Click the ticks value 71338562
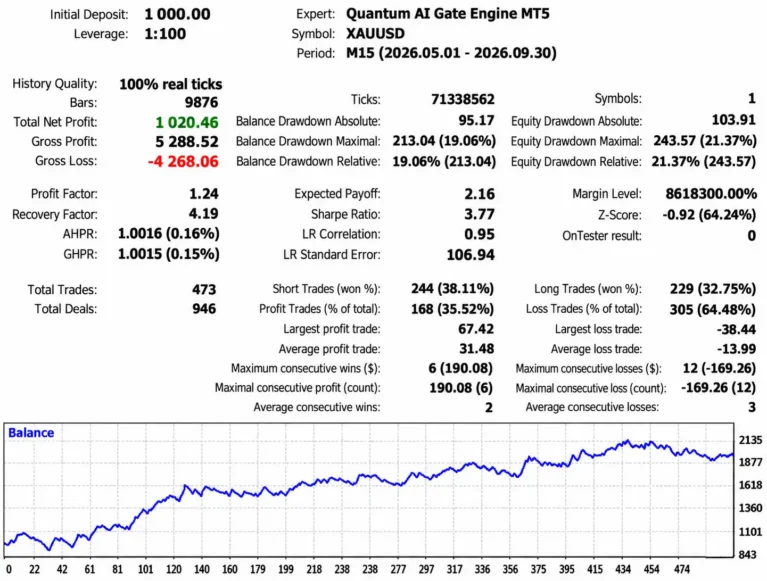Image resolution: width=767 pixels, height=581 pixels. pos(463,99)
